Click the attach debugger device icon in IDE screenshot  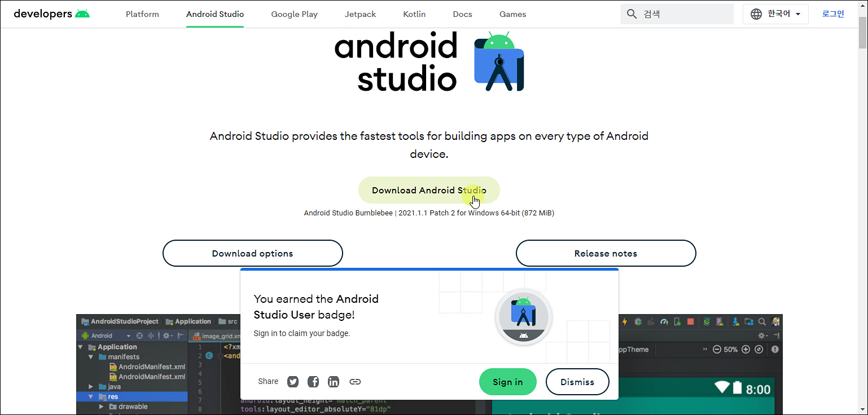677,321
